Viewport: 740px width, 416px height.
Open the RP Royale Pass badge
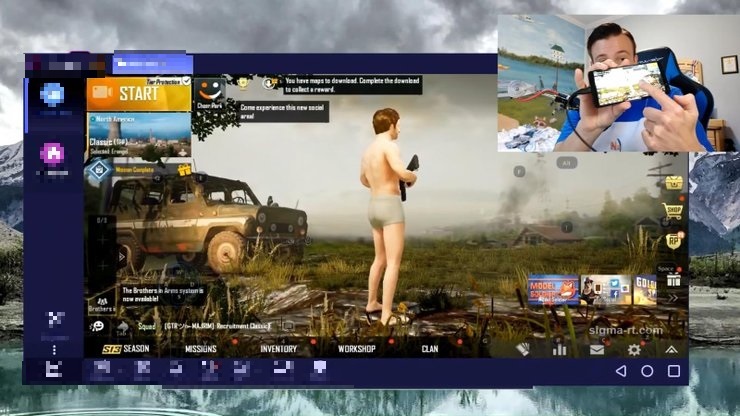point(673,241)
